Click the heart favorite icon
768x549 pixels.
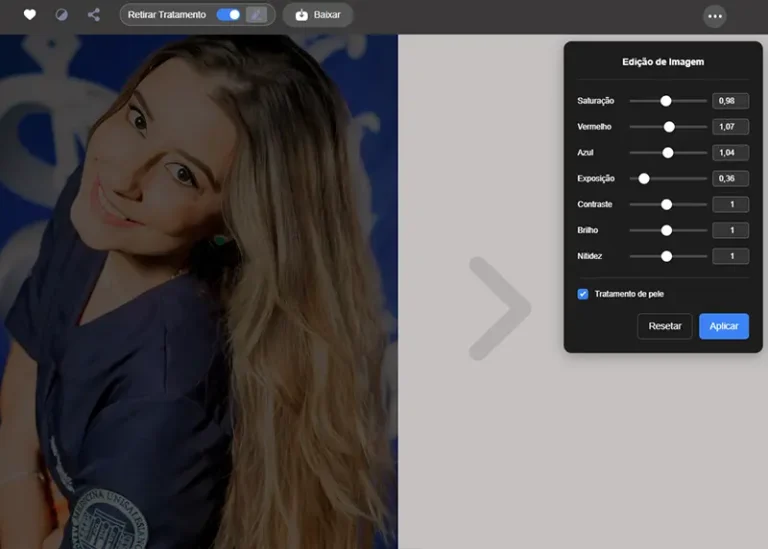pyautogui.click(x=30, y=15)
